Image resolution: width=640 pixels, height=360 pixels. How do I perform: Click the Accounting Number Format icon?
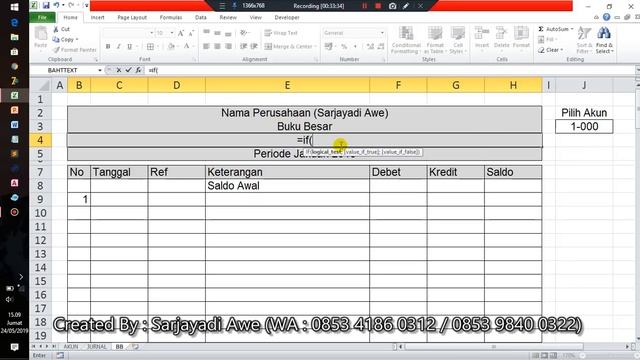point(328,47)
